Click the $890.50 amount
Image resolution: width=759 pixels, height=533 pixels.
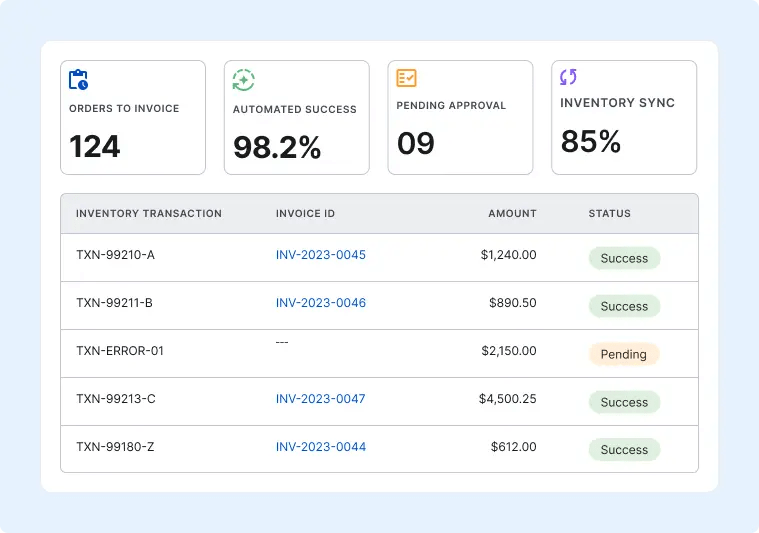(513, 303)
